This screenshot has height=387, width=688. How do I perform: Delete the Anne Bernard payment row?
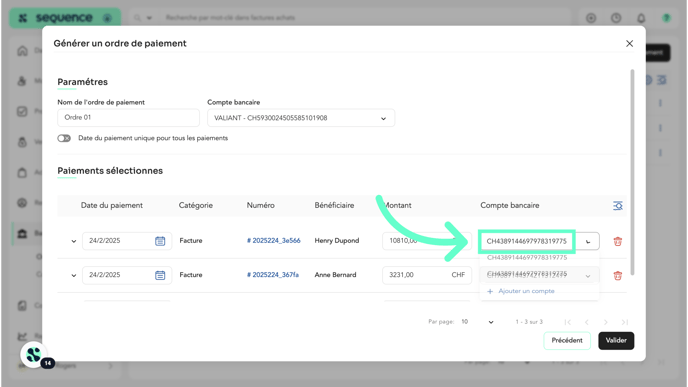point(617,276)
